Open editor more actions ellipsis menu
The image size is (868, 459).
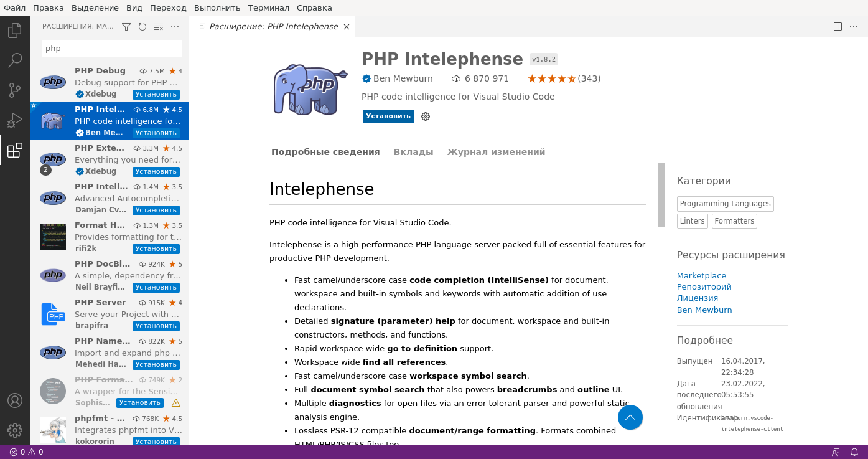[x=855, y=26]
